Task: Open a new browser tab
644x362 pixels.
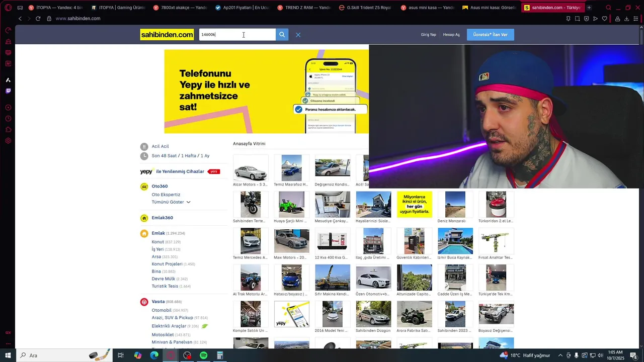Action: pyautogui.click(x=589, y=8)
